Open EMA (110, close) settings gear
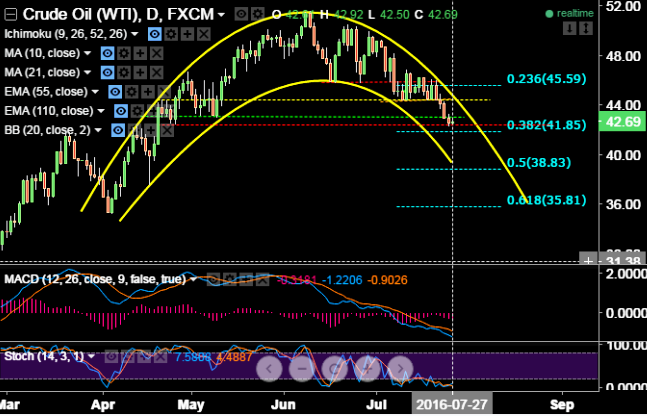 137,111
